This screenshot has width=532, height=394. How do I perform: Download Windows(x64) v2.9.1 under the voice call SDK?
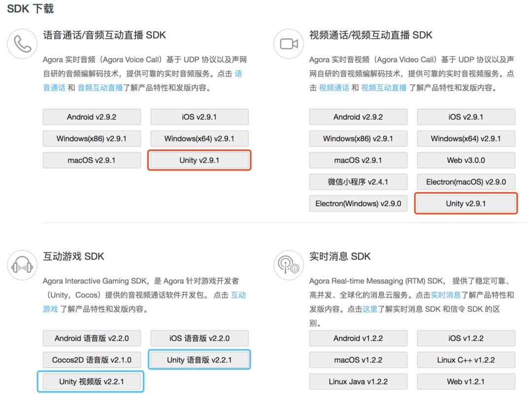tap(199, 139)
